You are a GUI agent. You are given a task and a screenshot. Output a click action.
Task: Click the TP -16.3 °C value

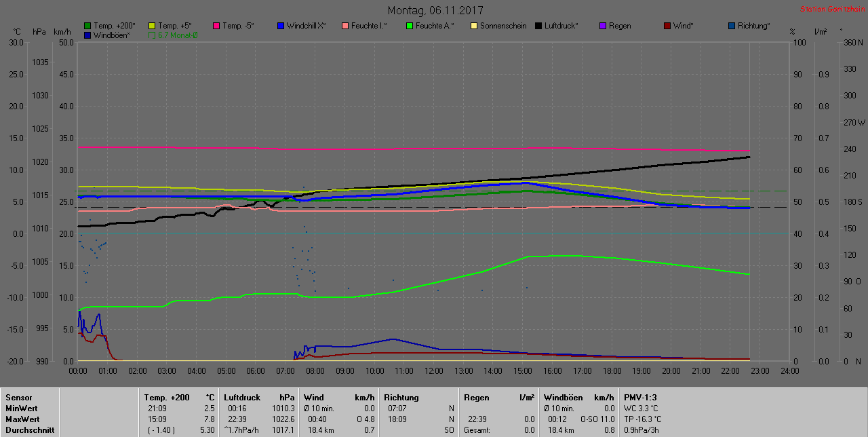click(643, 419)
